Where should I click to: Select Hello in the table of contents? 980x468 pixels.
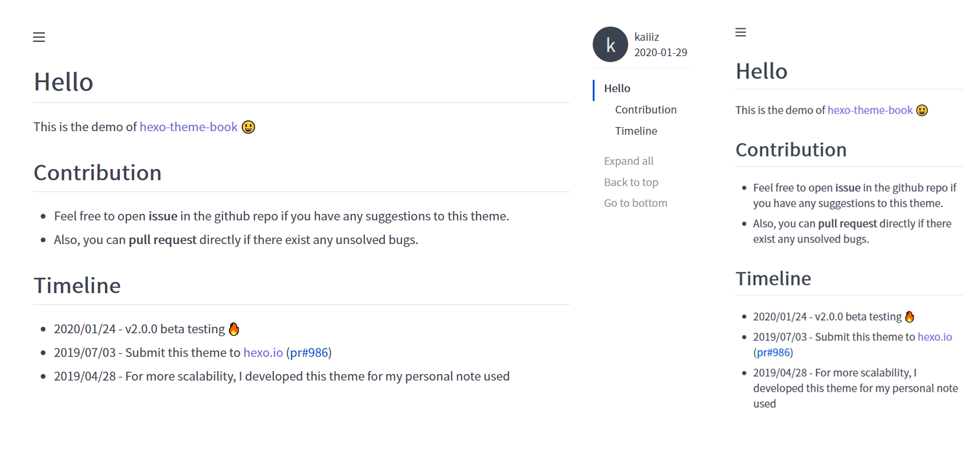(x=617, y=89)
